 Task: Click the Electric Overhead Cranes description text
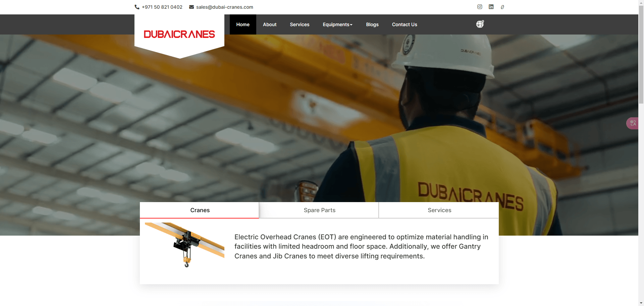361,246
